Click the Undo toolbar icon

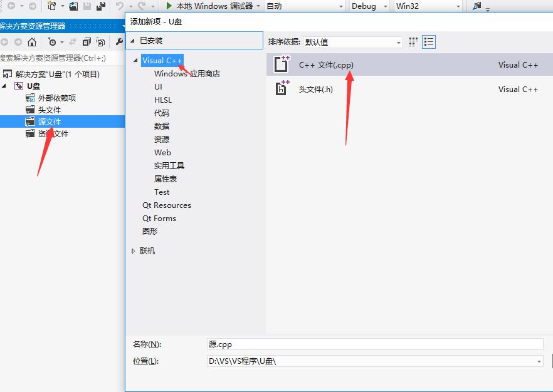click(118, 6)
